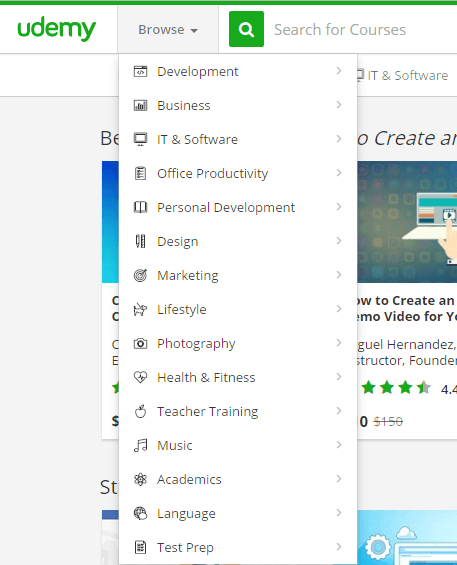The width and height of the screenshot is (457, 565).
Task: Click the struck-through $150 price
Action: [x=388, y=421]
